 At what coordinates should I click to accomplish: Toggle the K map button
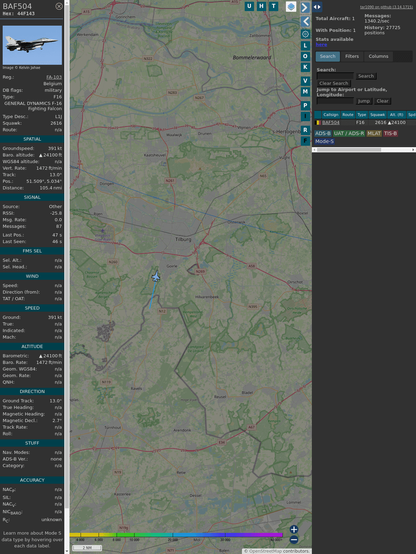coord(305,67)
